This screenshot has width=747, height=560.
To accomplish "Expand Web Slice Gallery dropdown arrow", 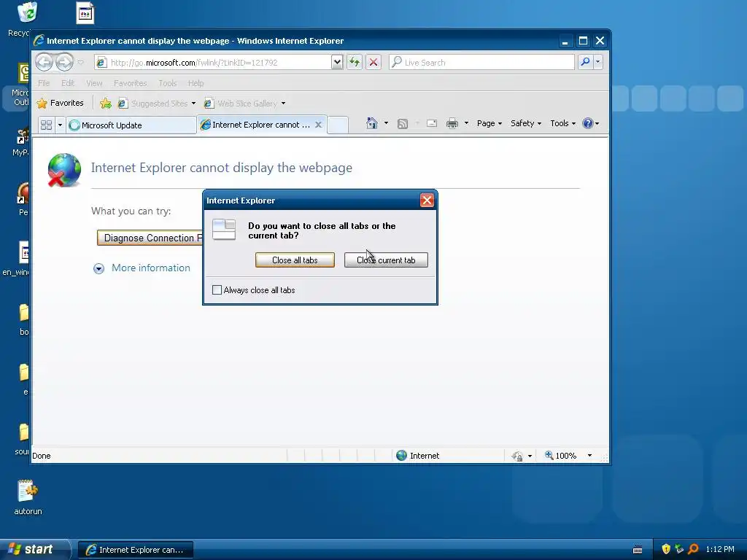I will pos(284,104).
